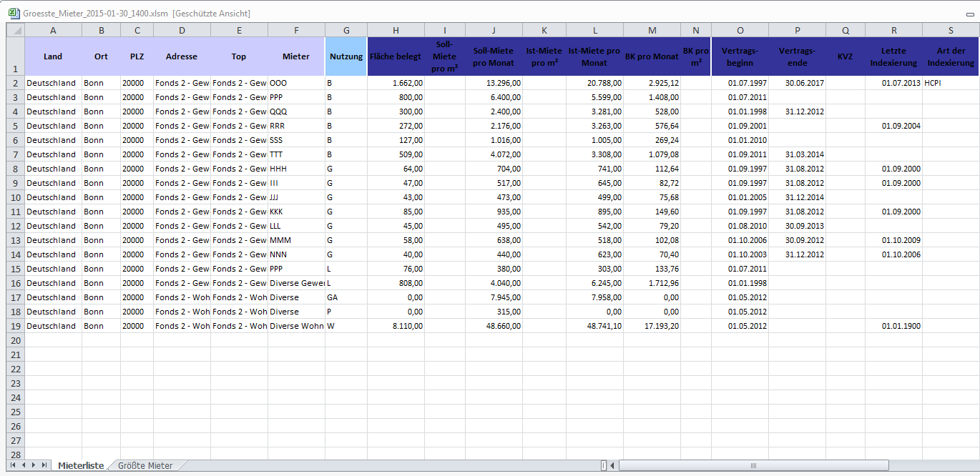The height and width of the screenshot is (476, 980).
Task: Click the BK pro Monat header cell
Action: click(x=652, y=56)
